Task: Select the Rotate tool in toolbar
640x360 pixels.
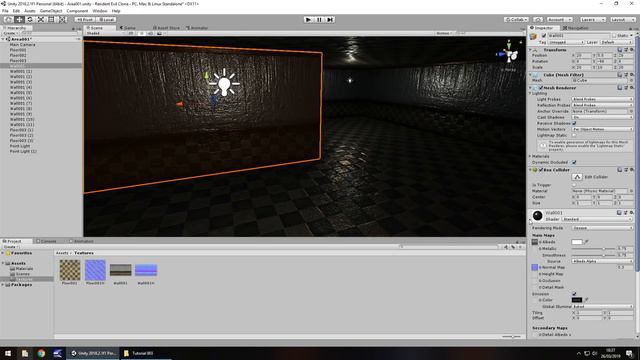Action: tap(30, 20)
